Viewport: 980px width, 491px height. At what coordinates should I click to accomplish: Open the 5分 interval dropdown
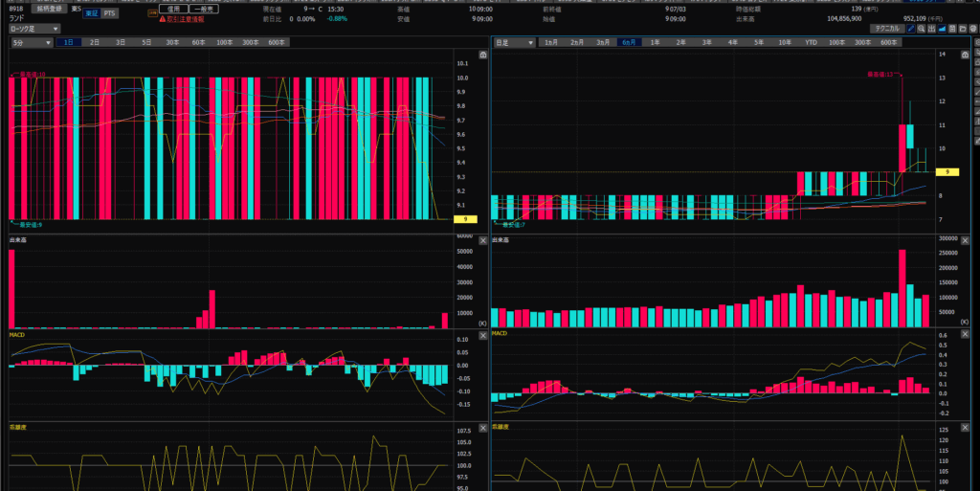coord(32,42)
